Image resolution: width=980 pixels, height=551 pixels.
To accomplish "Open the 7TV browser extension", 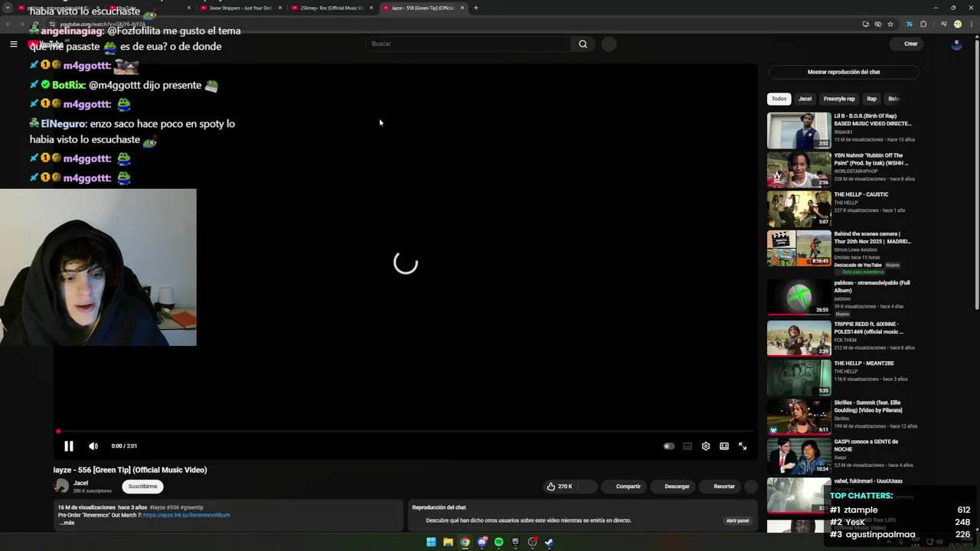I will (909, 24).
